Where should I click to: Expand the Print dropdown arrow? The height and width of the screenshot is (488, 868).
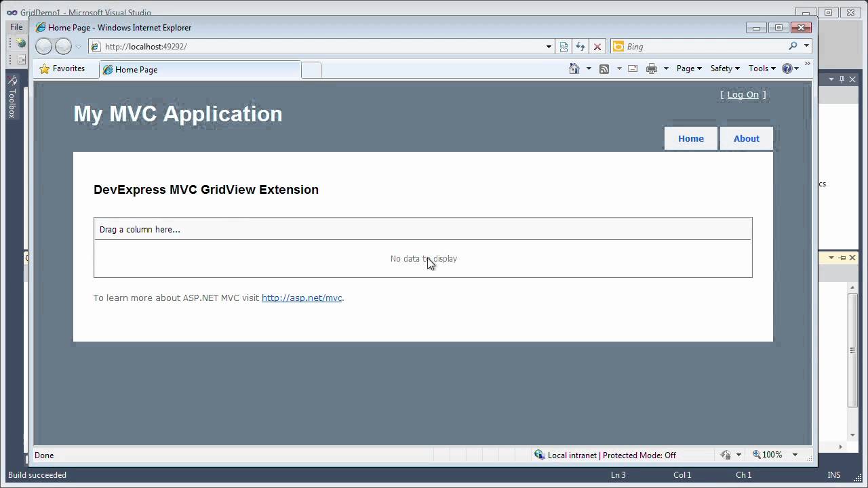pos(666,68)
